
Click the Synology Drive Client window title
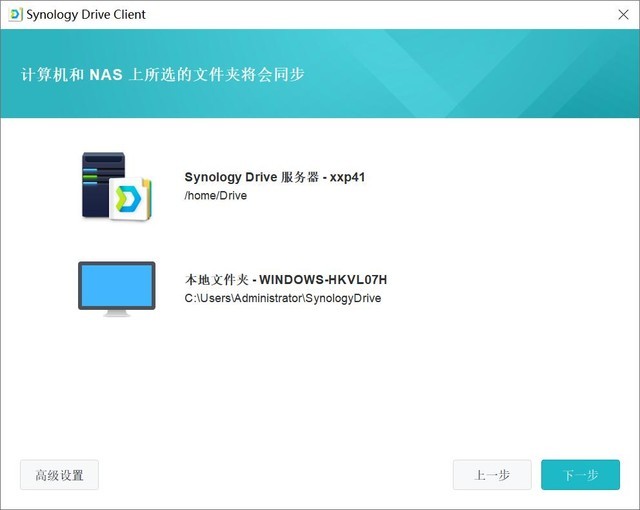(x=86, y=15)
